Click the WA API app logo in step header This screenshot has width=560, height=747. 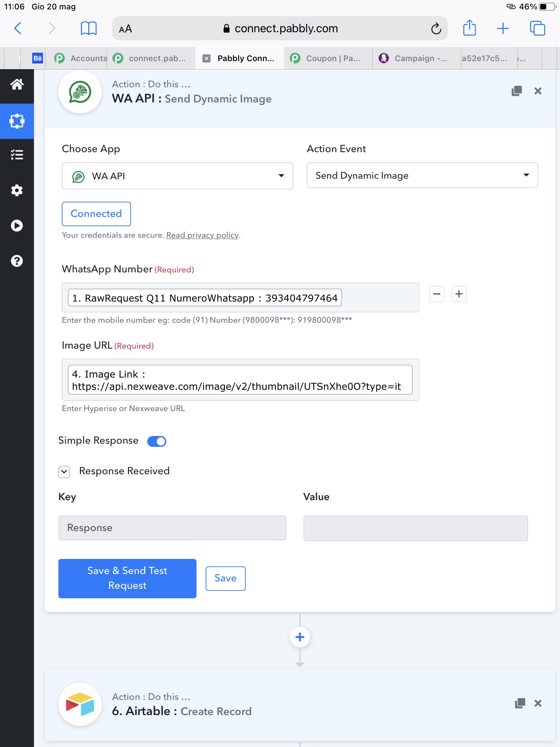pyautogui.click(x=80, y=92)
